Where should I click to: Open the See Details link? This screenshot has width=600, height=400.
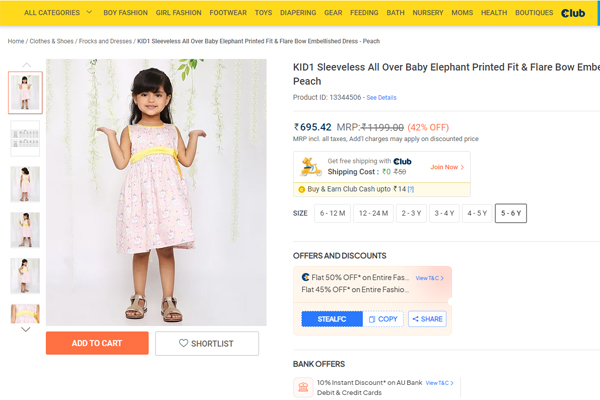[381, 98]
